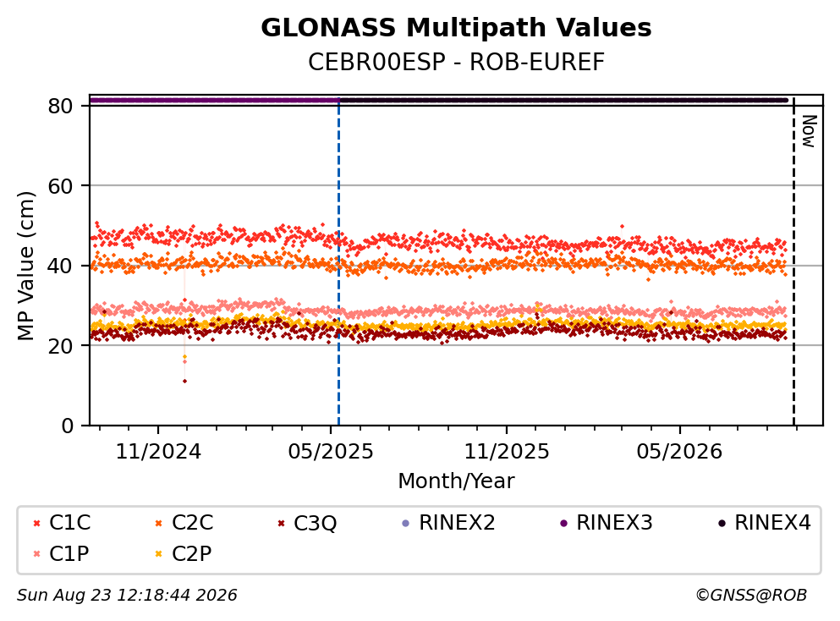Image resolution: width=840 pixels, height=621 pixels.
Task: Click the black RINEX4 band at the top
Action: click(563, 100)
